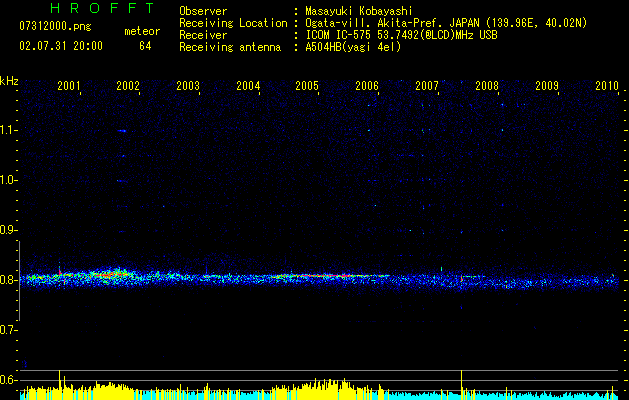Viewport: 629px width, 400px height.
Task: Click the 2010 time axis marker
Action: (607, 86)
